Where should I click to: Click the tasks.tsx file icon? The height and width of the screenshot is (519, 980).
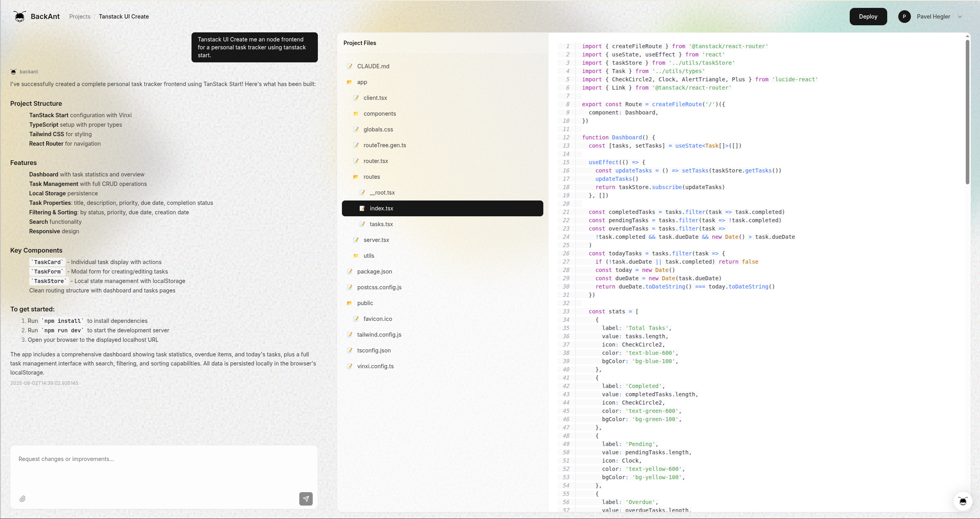pyautogui.click(x=362, y=224)
